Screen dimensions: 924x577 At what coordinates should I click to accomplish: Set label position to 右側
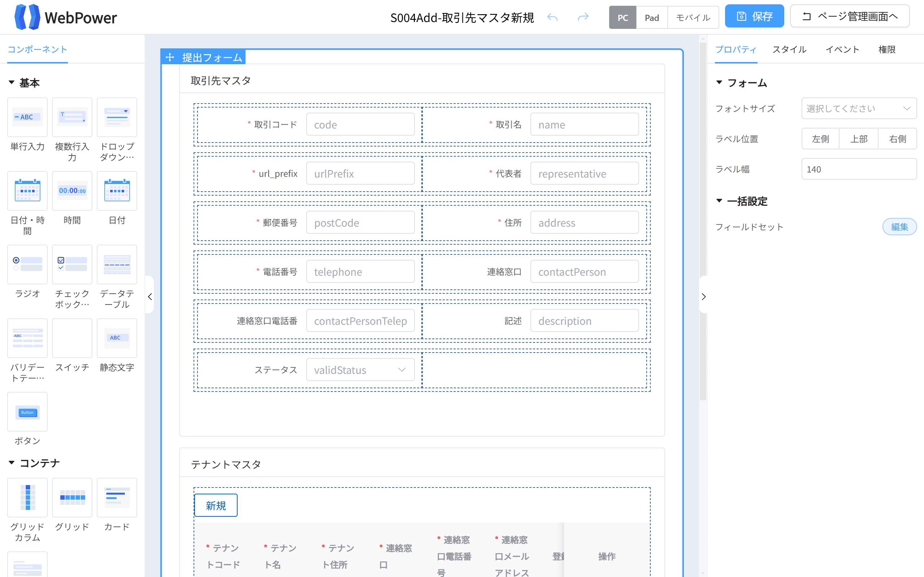(x=897, y=139)
